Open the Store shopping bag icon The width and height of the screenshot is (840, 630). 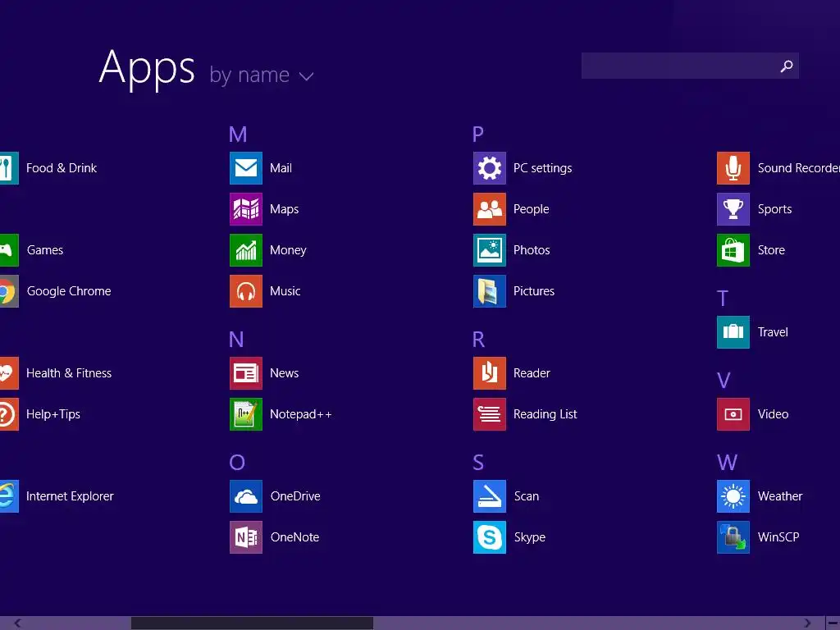pos(733,249)
